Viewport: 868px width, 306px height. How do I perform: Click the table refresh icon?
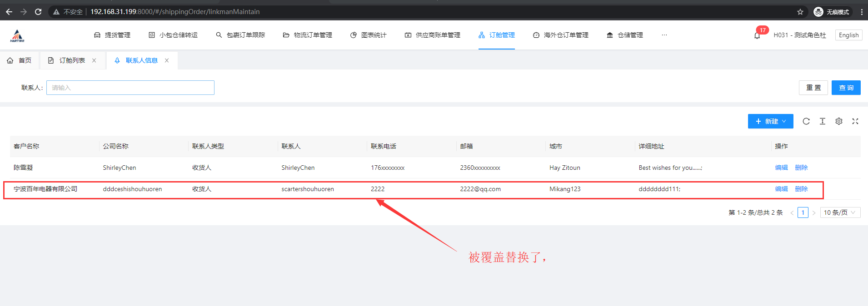pyautogui.click(x=806, y=121)
